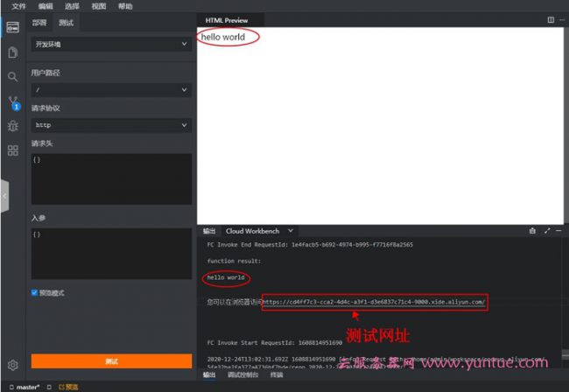Maximize the output panel with arrow icon
The image size is (569, 392).
(547, 231)
